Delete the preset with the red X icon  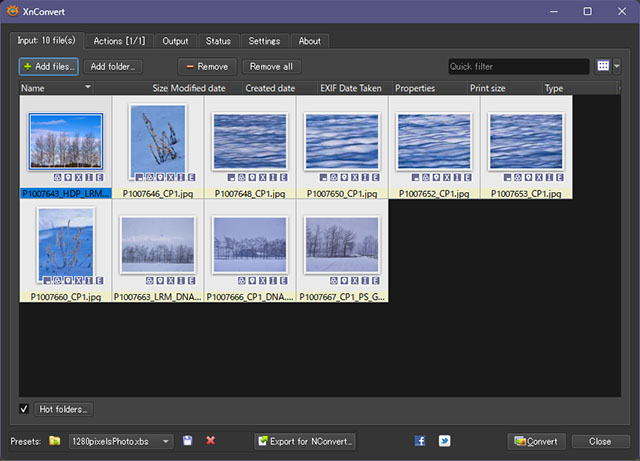[x=211, y=441]
